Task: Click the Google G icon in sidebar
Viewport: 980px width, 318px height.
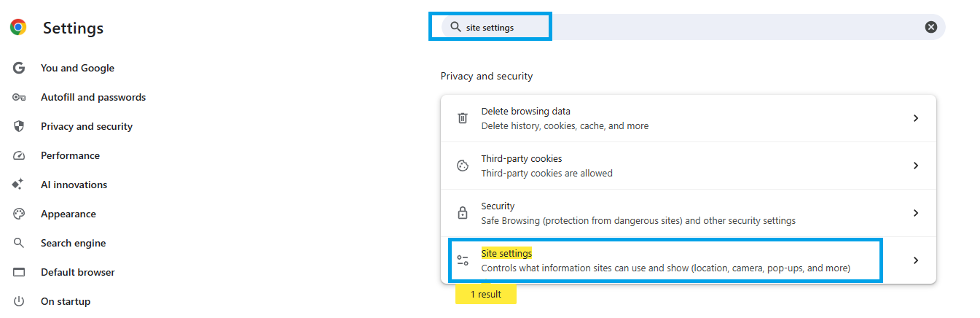Action: 19,68
